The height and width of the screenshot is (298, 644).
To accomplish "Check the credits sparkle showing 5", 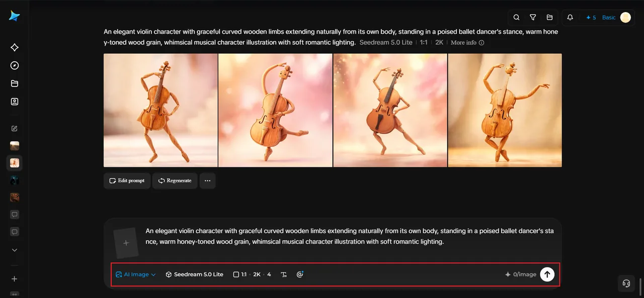I will pos(591,18).
